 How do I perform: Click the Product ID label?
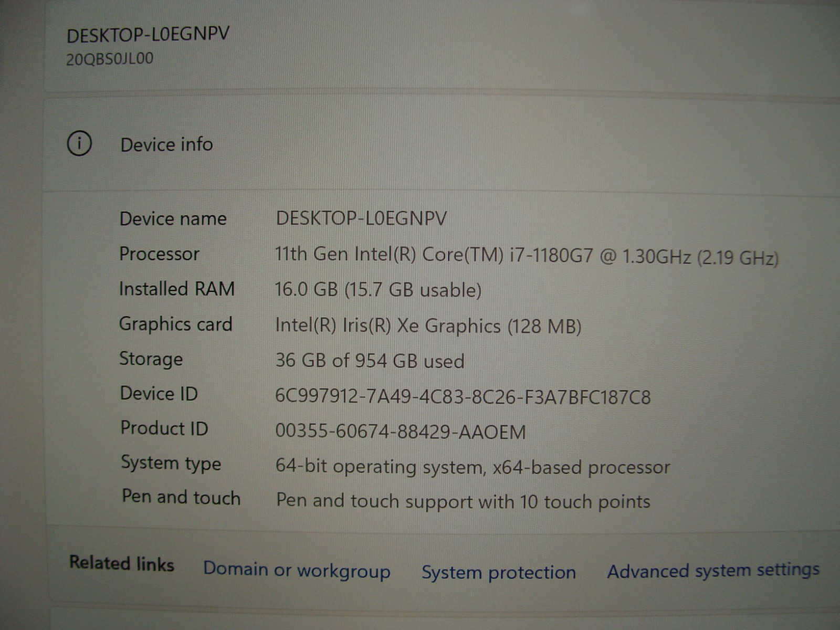pos(164,428)
